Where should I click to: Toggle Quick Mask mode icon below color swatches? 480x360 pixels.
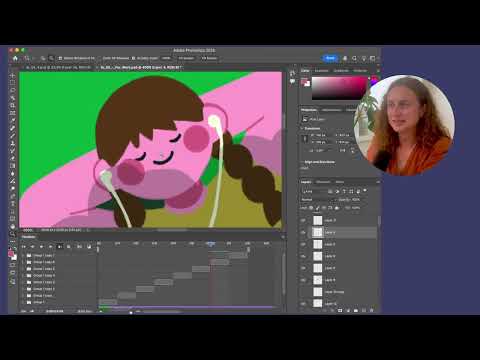(13, 266)
